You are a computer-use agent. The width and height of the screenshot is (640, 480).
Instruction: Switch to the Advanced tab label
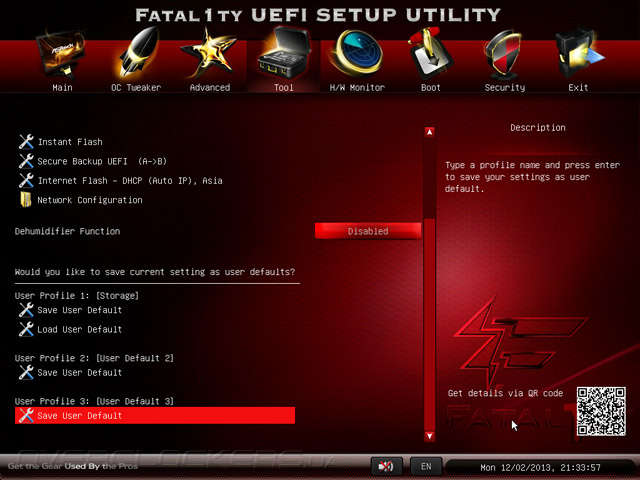click(210, 87)
